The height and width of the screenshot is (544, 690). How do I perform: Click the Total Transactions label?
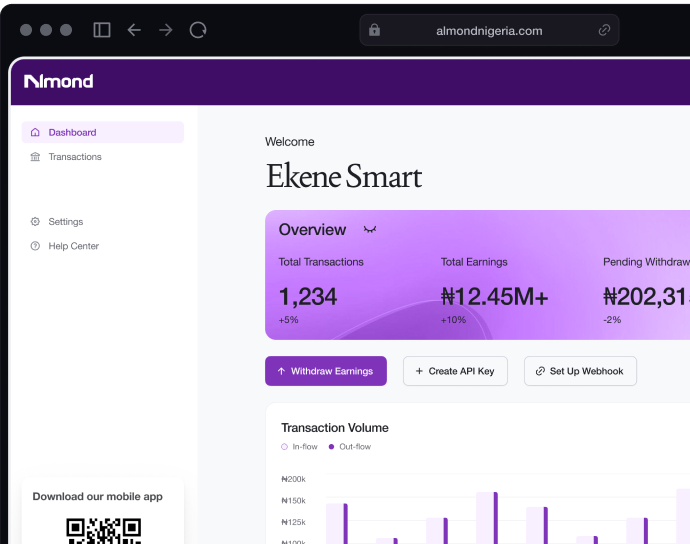point(321,262)
